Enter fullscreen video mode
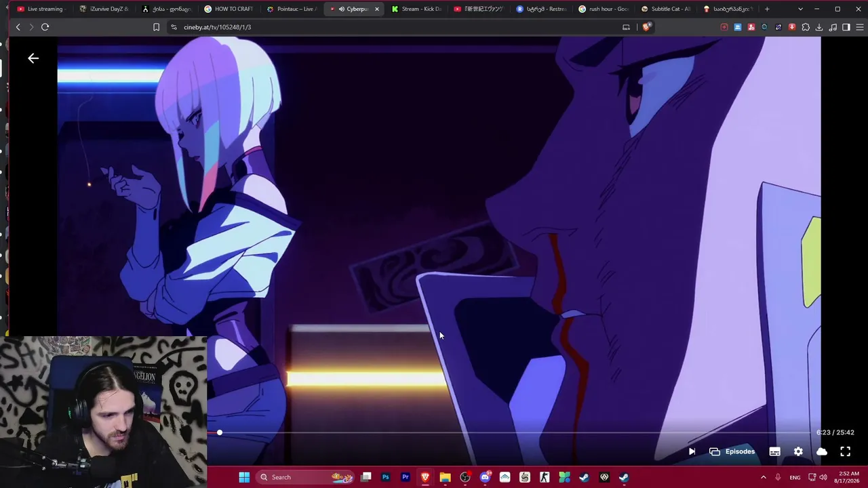The image size is (868, 488). pos(846,451)
